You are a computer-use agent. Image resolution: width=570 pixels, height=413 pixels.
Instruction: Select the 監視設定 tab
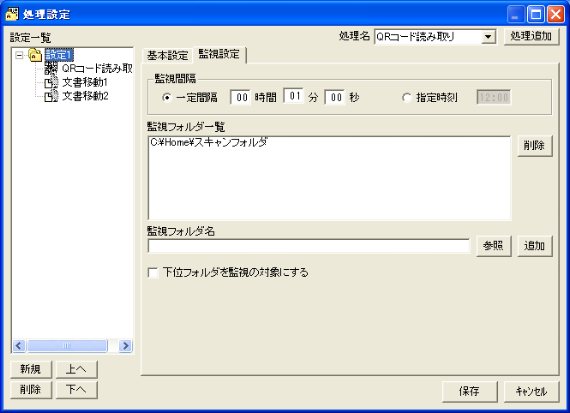coord(219,55)
